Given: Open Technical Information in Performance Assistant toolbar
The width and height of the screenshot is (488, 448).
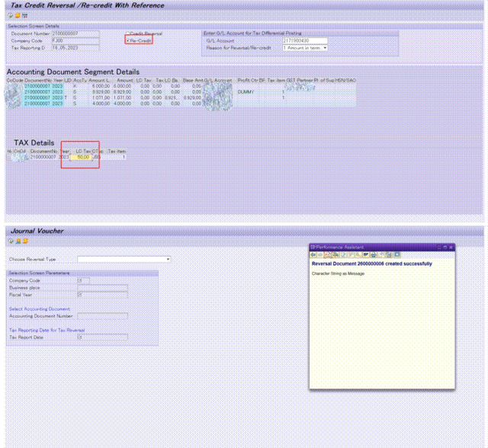Looking at the screenshot, I should point(335,255).
